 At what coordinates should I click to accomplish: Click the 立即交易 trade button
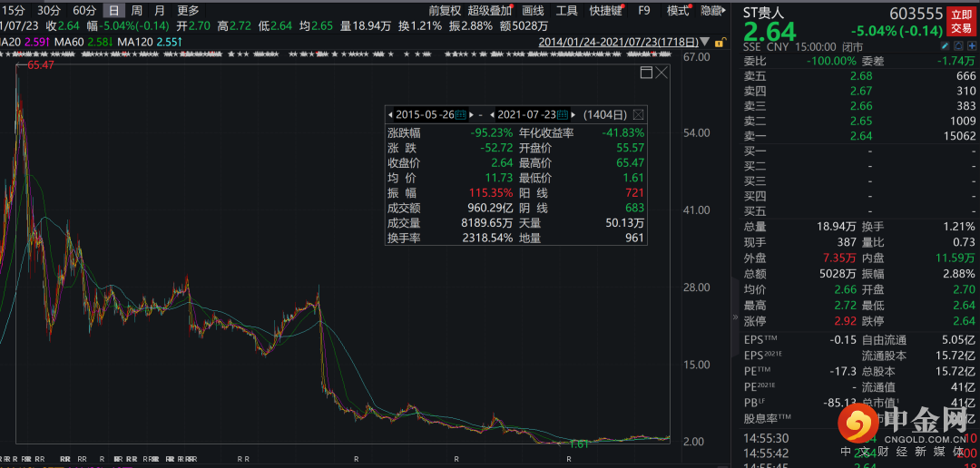[x=960, y=20]
